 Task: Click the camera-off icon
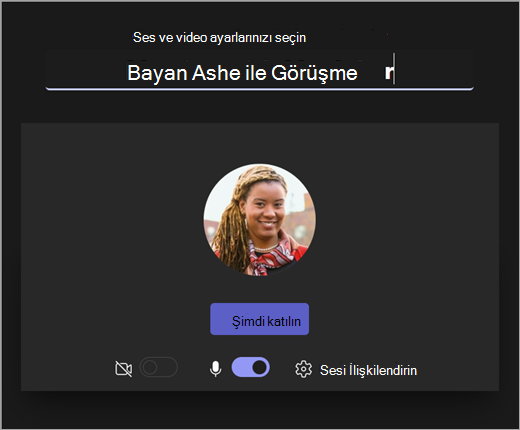[x=123, y=369]
